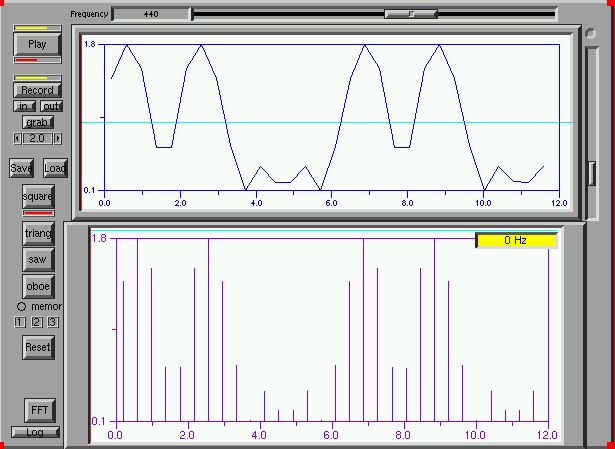Select the 'in' button under Record
615x449 pixels.
pos(24,106)
